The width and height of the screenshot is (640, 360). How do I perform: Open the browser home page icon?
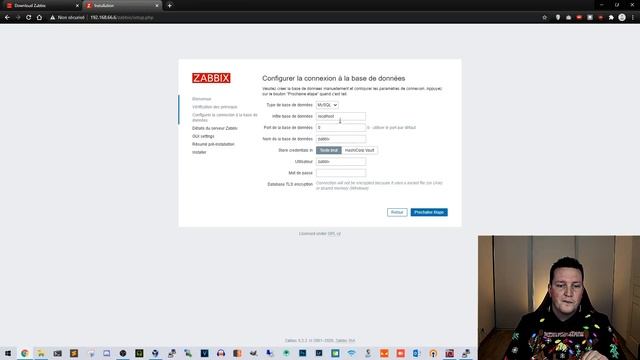coord(39,18)
